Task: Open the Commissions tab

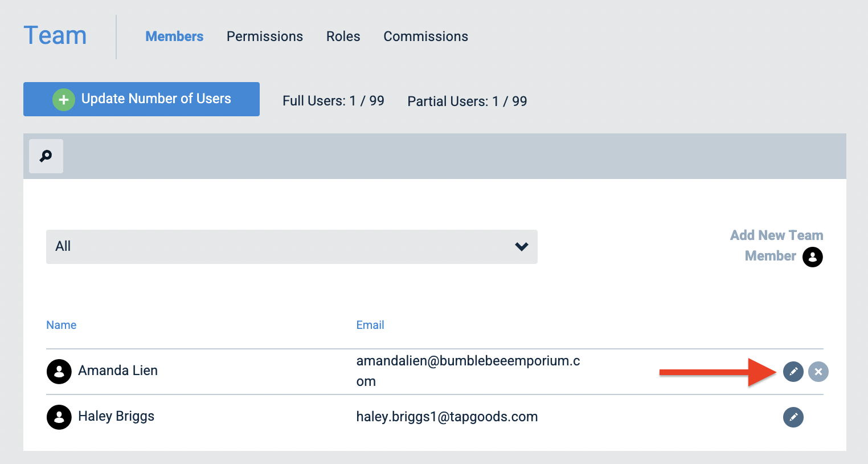Action: pyautogui.click(x=426, y=36)
